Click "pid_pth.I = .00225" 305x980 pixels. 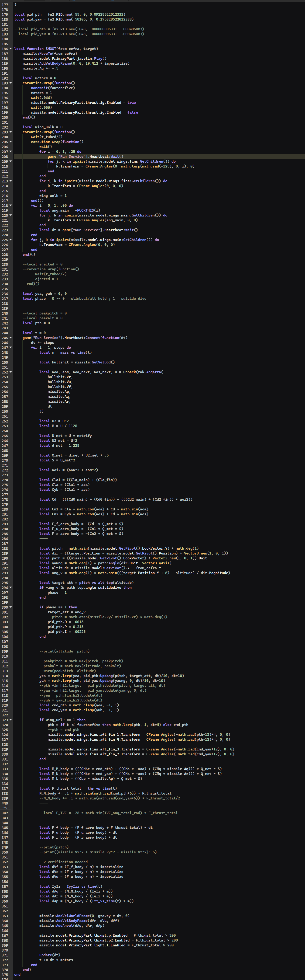click(x=66, y=632)
